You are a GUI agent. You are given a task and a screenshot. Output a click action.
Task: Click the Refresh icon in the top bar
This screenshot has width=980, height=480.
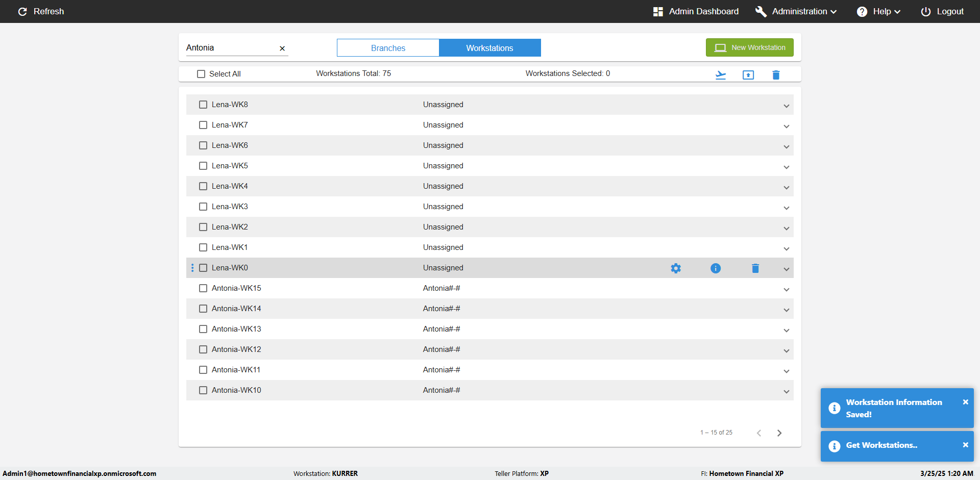pyautogui.click(x=22, y=12)
